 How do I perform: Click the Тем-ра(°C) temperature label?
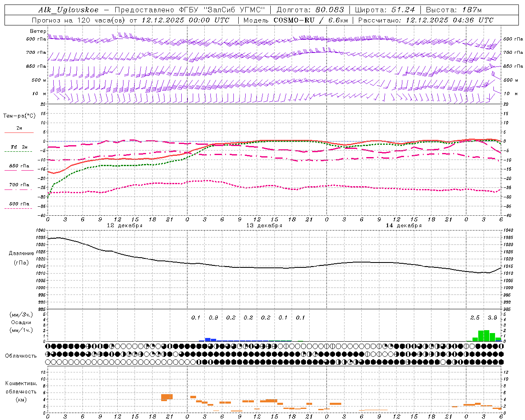(x=19, y=116)
